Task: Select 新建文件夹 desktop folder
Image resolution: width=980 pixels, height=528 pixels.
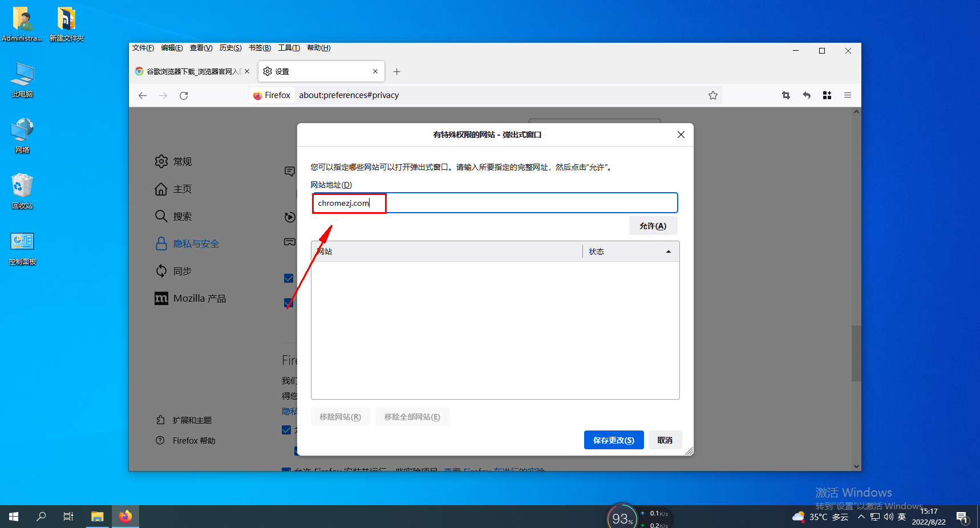Action: click(67, 25)
